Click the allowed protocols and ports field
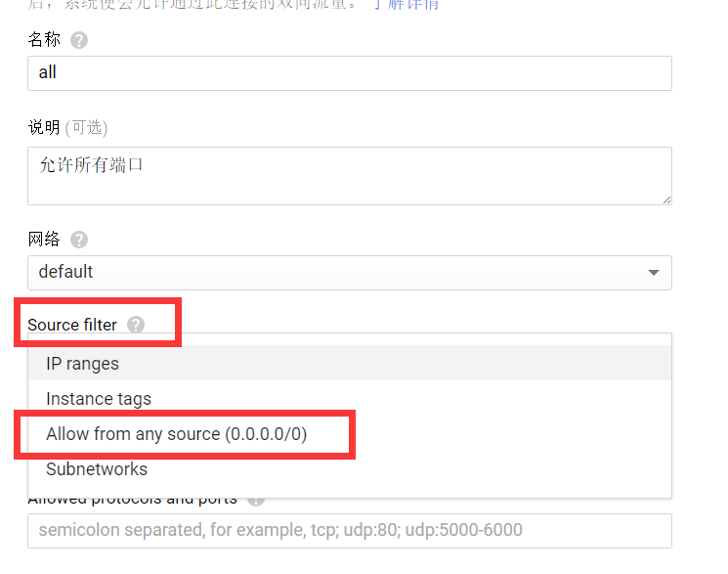The width and height of the screenshot is (728, 574). coord(350,531)
